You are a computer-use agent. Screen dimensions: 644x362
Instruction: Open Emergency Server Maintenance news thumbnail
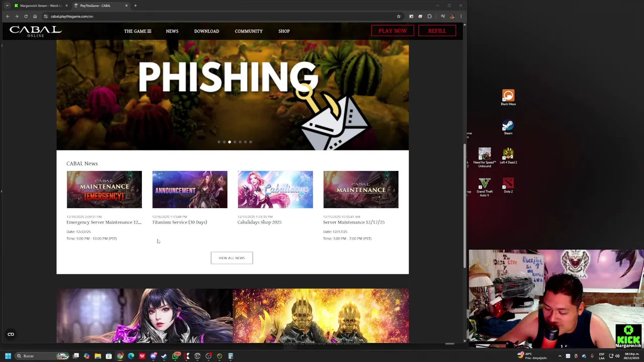(104, 190)
